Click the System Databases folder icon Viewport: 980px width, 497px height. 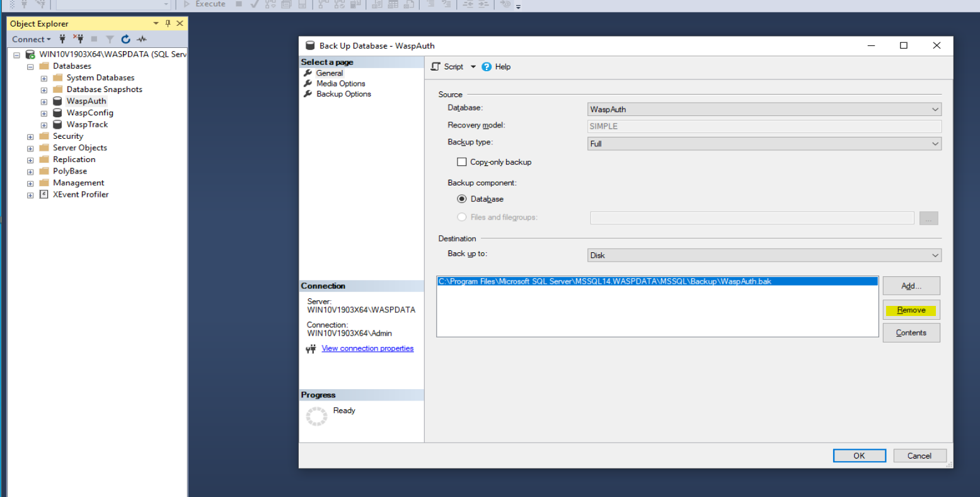click(x=58, y=78)
